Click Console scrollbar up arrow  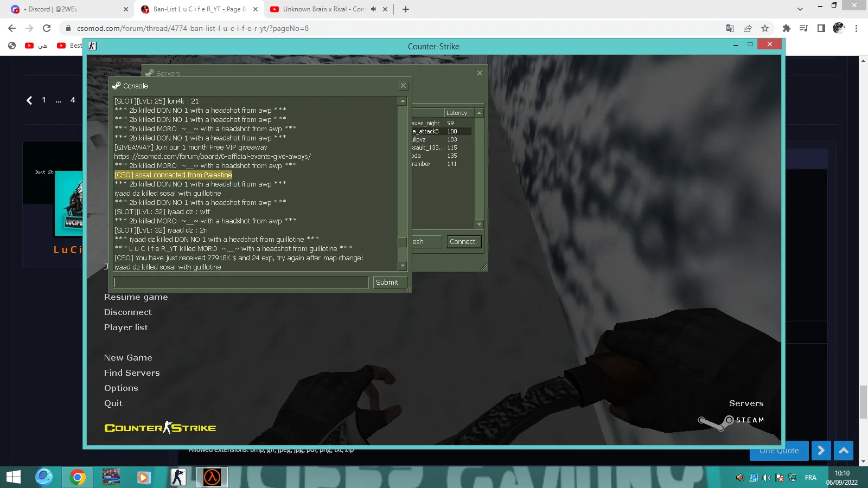(x=403, y=101)
